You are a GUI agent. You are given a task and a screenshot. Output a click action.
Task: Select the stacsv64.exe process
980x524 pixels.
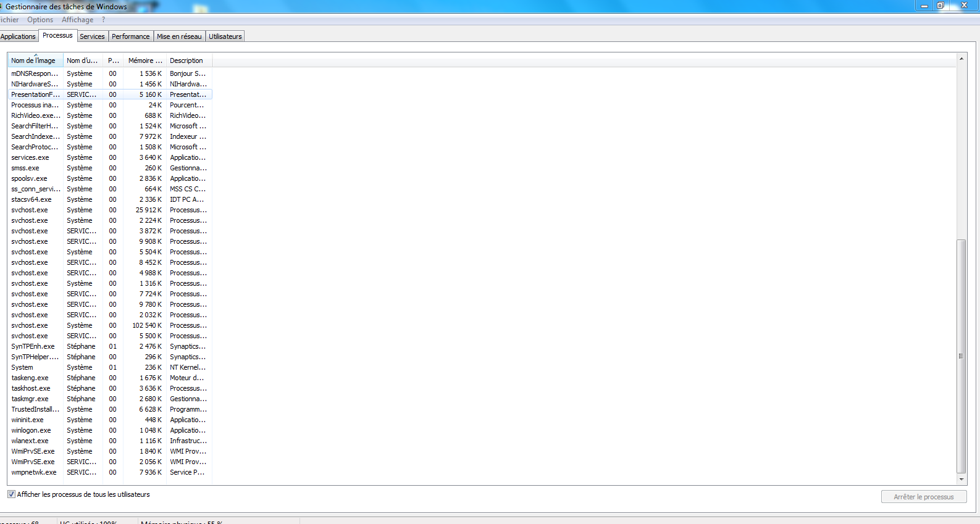pyautogui.click(x=110, y=199)
